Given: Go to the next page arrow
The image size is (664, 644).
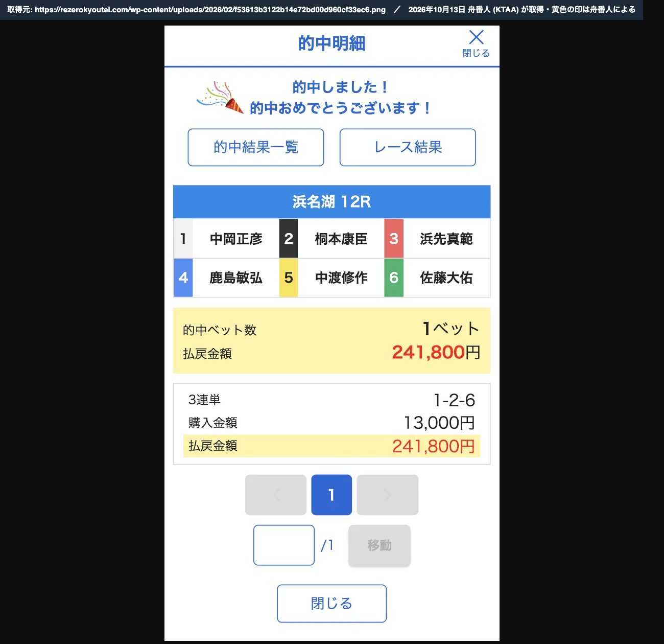Looking at the screenshot, I should click(388, 495).
